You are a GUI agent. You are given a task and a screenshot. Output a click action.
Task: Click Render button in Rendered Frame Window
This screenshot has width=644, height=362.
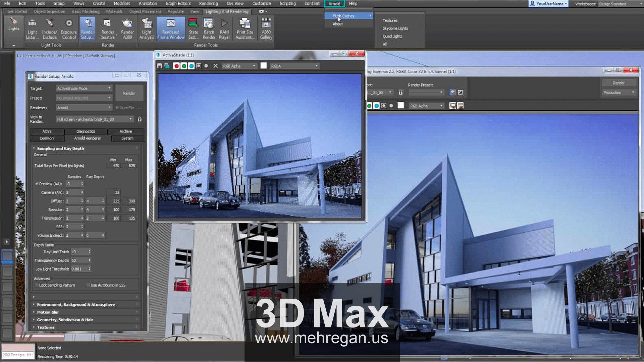[619, 83]
